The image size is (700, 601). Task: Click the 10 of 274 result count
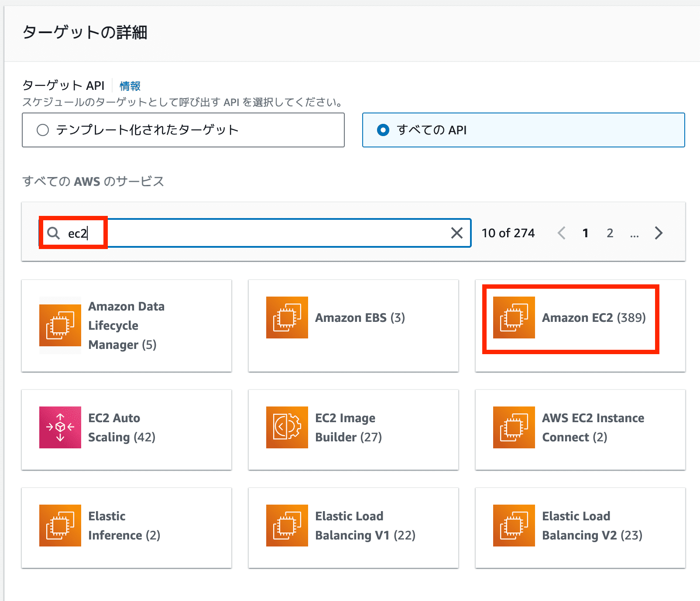pos(508,233)
